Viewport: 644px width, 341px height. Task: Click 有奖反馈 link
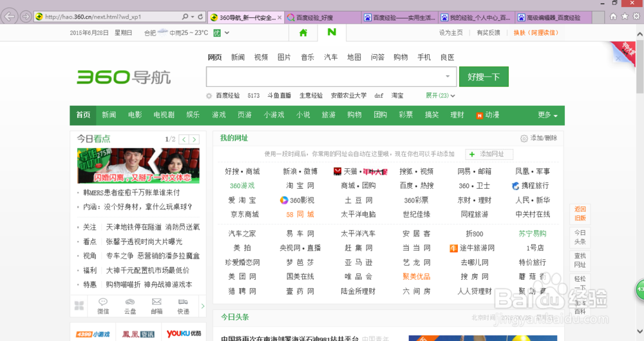pyautogui.click(x=488, y=33)
